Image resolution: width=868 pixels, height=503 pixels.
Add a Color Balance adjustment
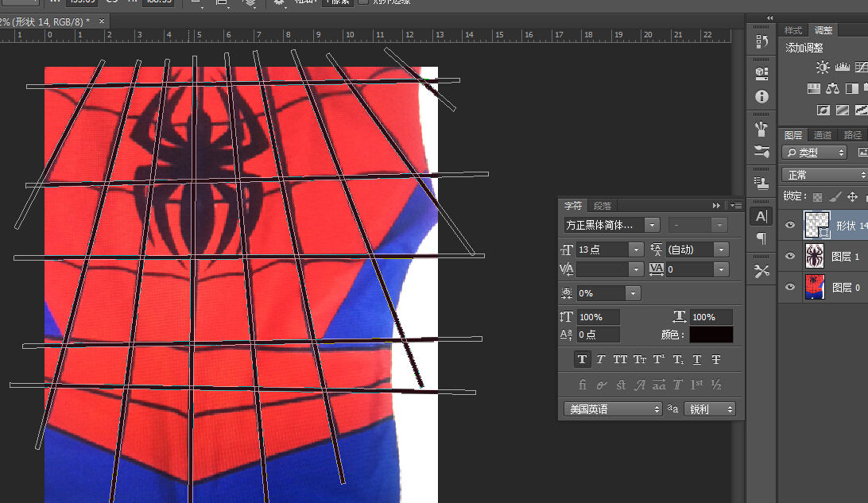click(832, 88)
